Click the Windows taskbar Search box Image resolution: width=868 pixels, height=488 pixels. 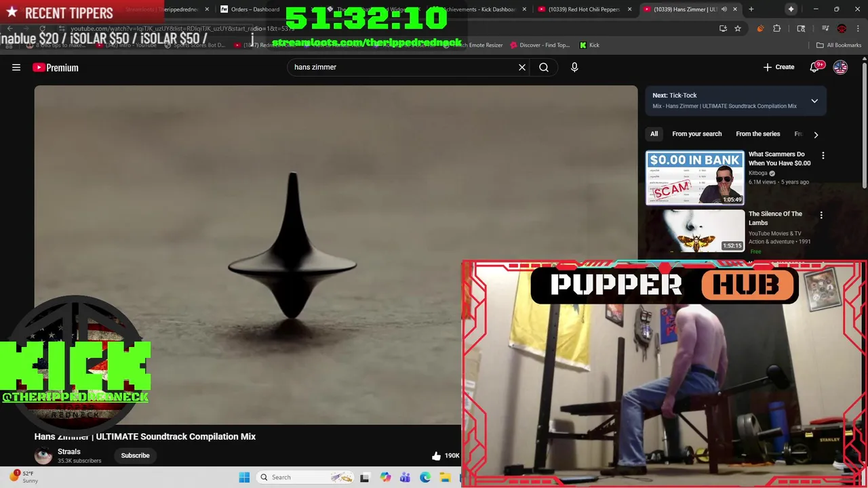307,477
